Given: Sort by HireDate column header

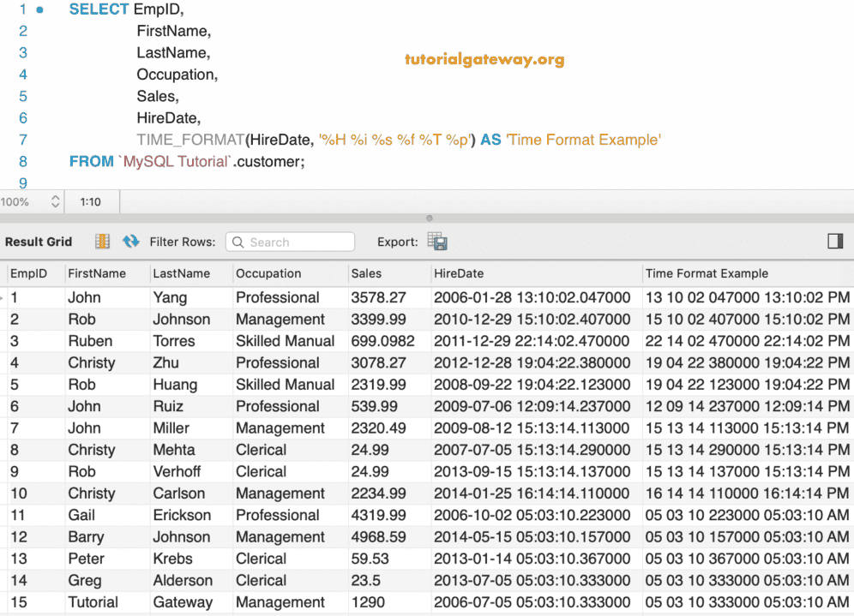Looking at the screenshot, I should point(459,273).
